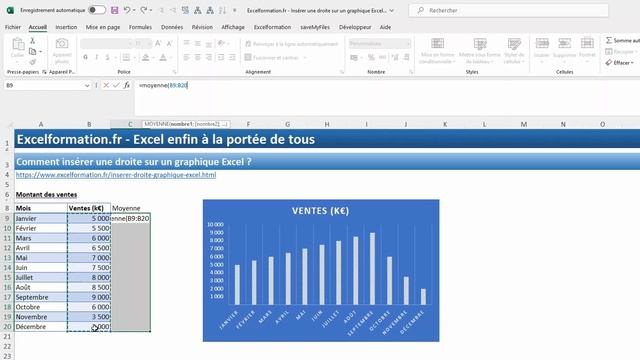The image size is (640, 360).
Task: Open the number format combo box
Action: (380, 43)
